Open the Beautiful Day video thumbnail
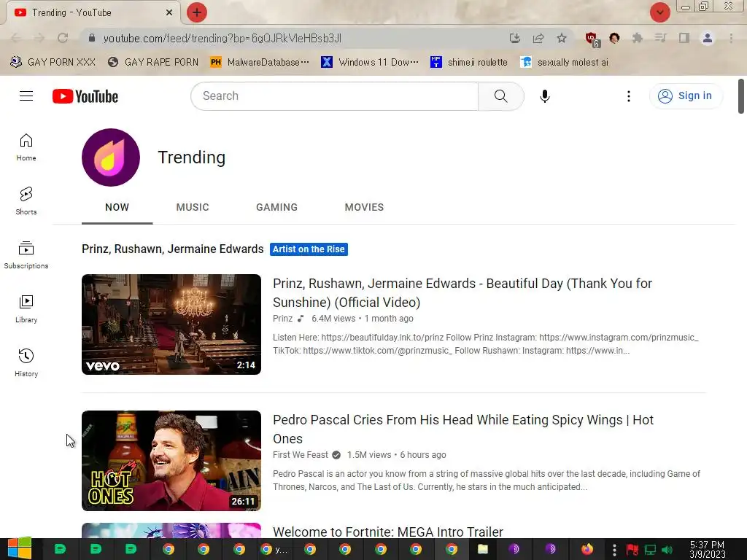Image resolution: width=747 pixels, height=560 pixels. [171, 324]
